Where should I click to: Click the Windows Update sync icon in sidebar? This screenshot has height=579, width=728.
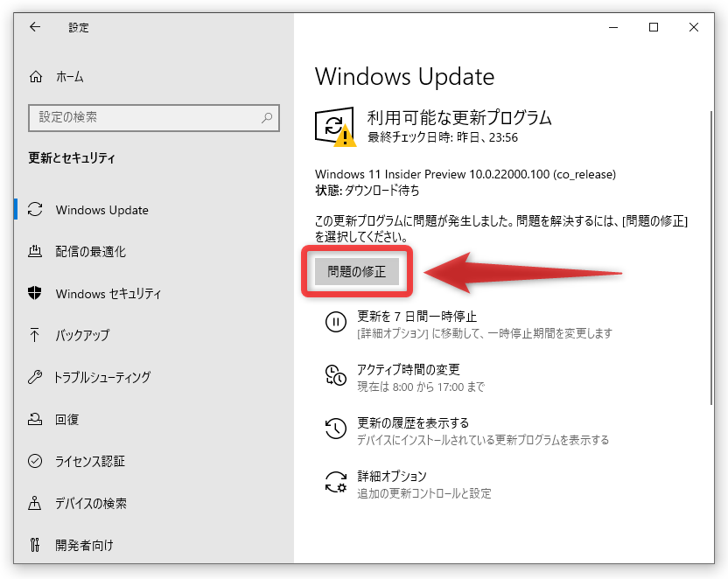[35, 209]
